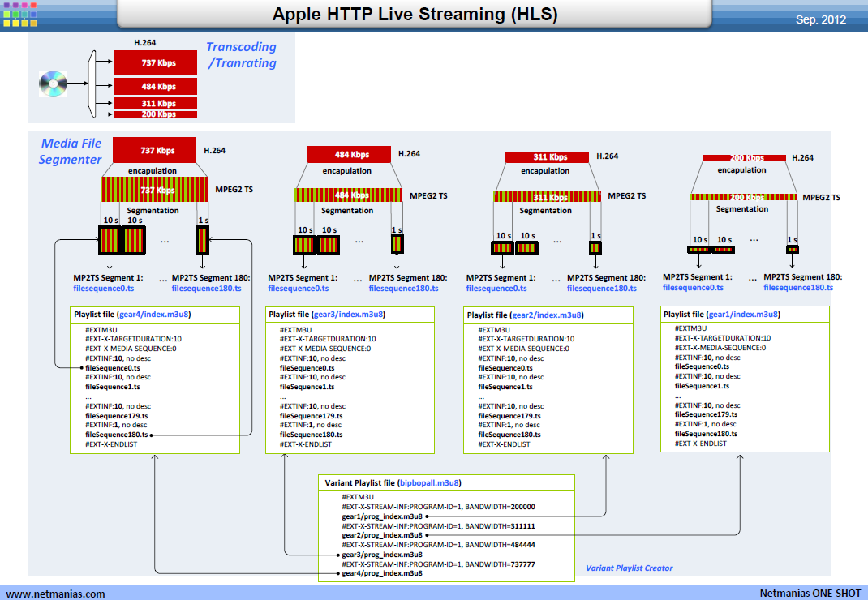Click the "Sep. 2012" date text
868x600 pixels.
(x=821, y=20)
